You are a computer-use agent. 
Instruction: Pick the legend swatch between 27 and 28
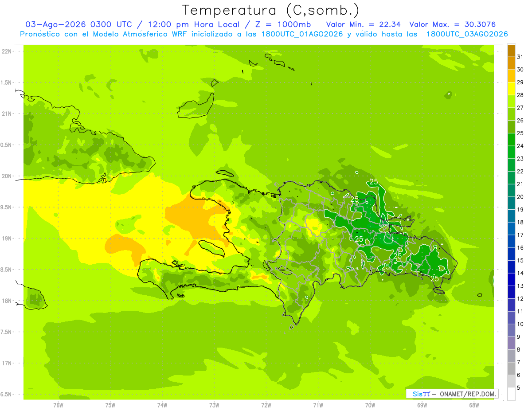pos(511,102)
